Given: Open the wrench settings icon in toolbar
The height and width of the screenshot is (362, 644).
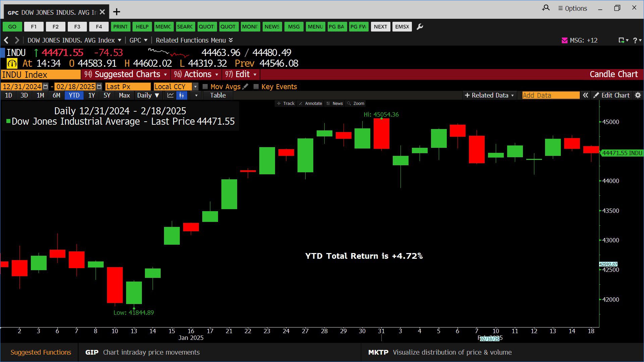Looking at the screenshot, I should (420, 27).
